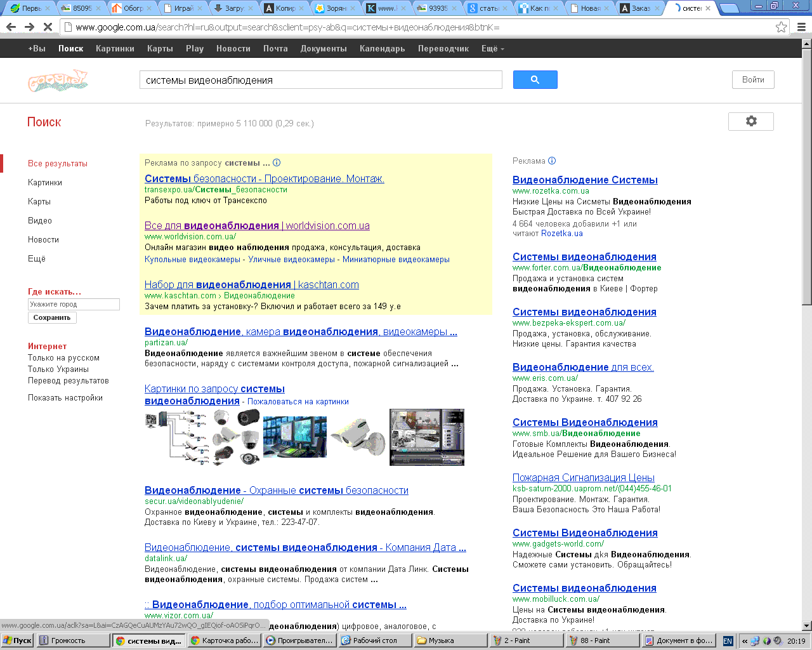Open 'Переводчик' in the top bar
Screen dimensions: 812x650
tap(443, 48)
